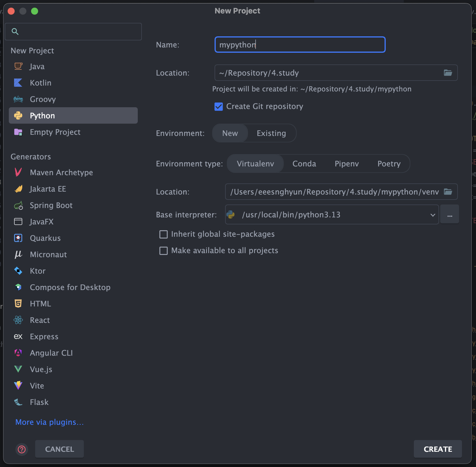The width and height of the screenshot is (476, 467).
Task: Click the JavaFX window icon
Action: (x=18, y=221)
